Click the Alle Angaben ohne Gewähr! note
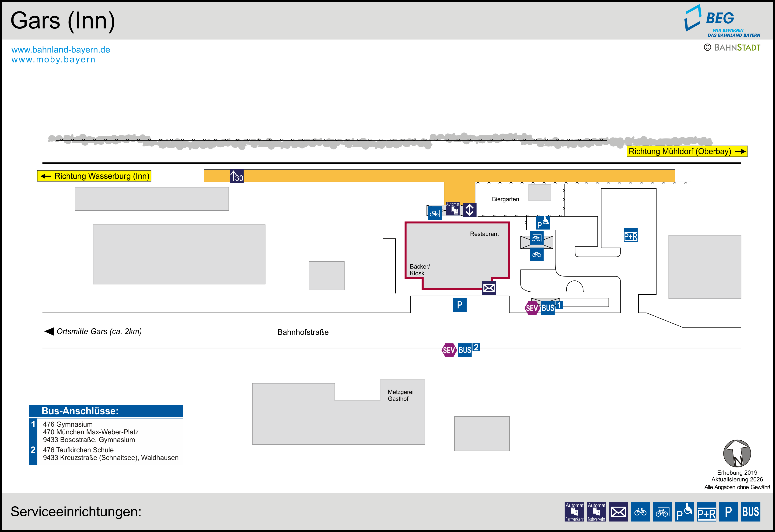The width and height of the screenshot is (775, 532). tap(737, 487)
